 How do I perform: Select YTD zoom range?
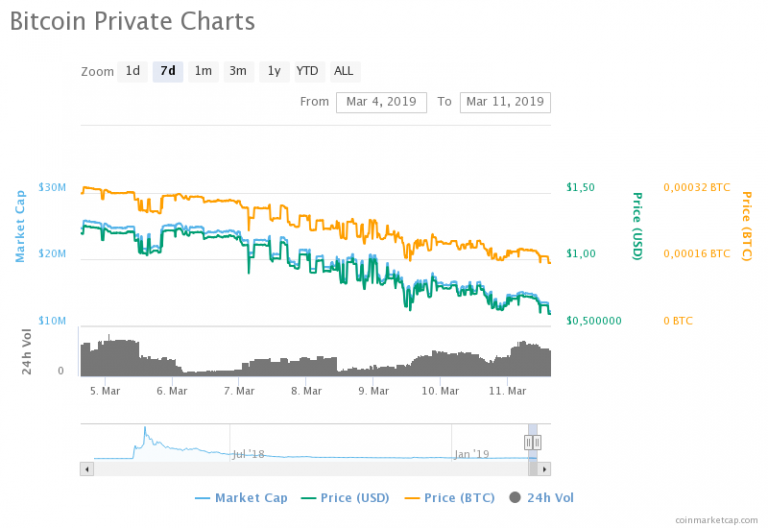tap(307, 71)
